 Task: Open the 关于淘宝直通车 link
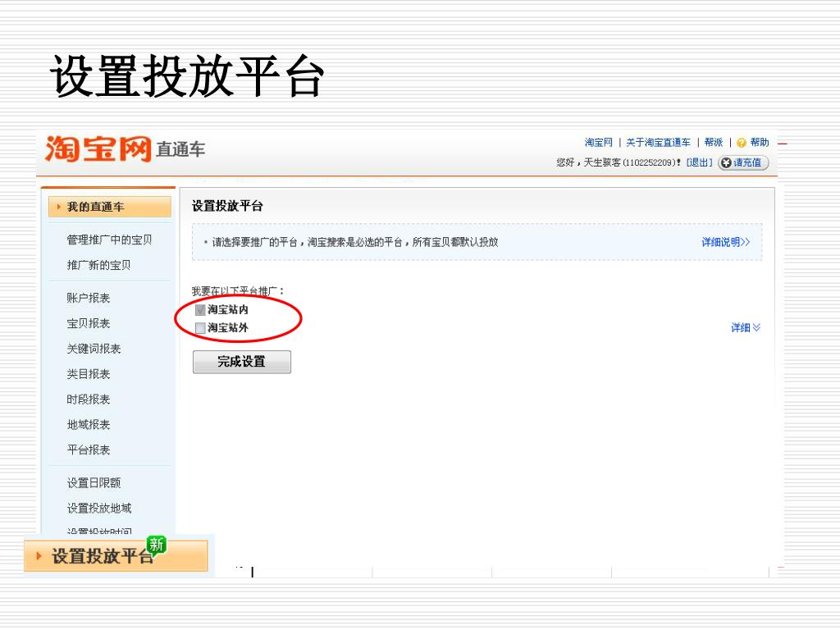659,143
